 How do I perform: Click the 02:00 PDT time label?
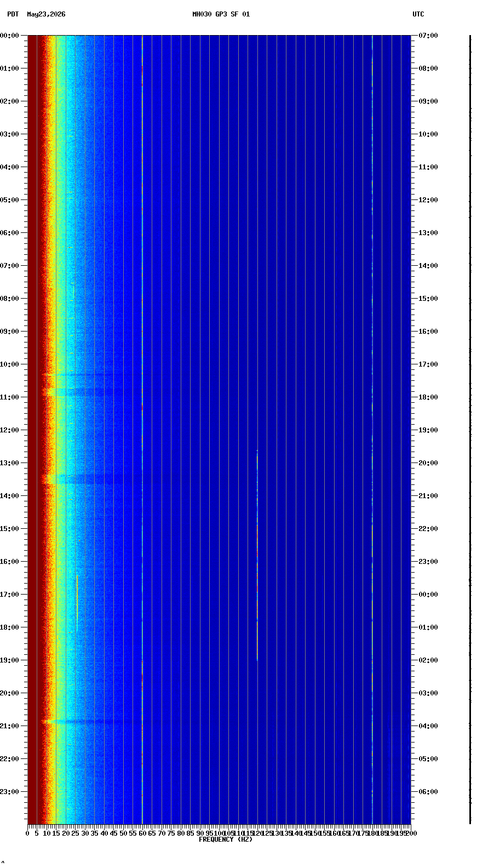(9, 101)
